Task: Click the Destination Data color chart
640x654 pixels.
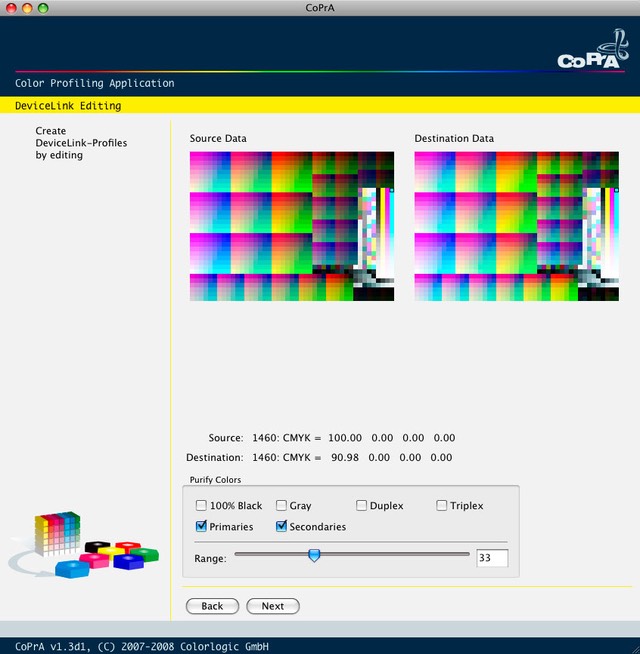Action: (x=517, y=226)
